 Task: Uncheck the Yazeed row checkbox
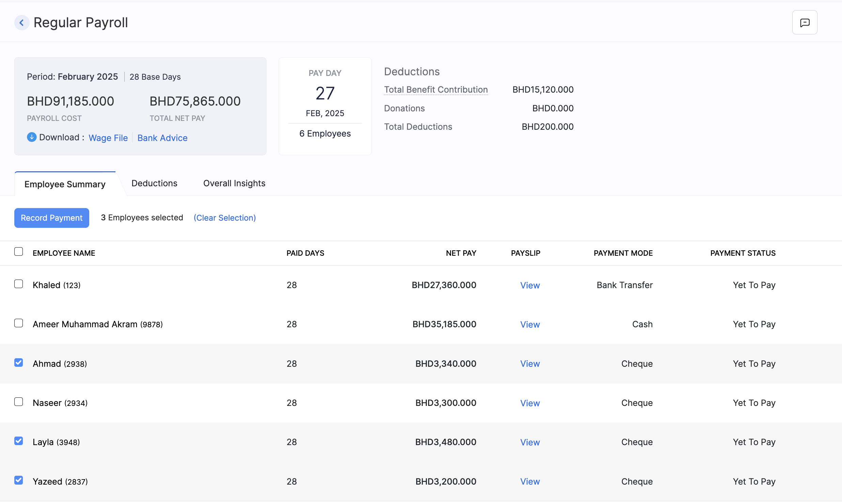(19, 481)
